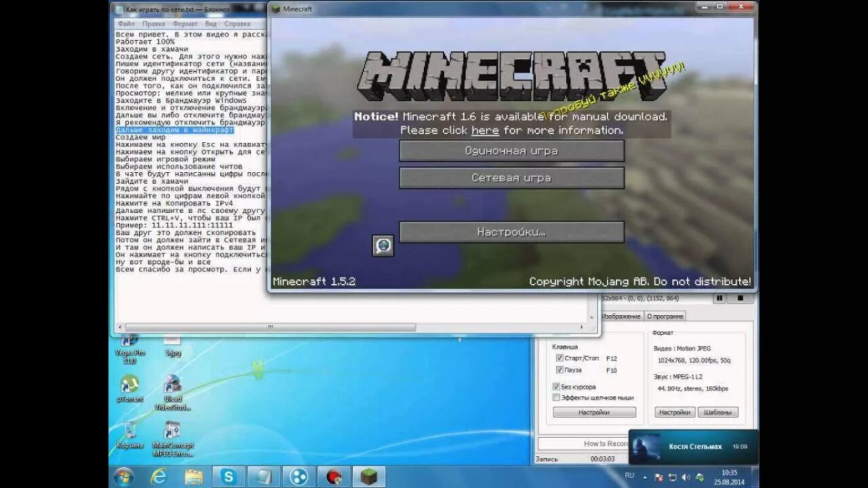Image resolution: width=868 pixels, height=488 pixels.
Task: Click the highlighted line 'Дальше заходим в майнкрафт'
Action: pyautogui.click(x=174, y=129)
